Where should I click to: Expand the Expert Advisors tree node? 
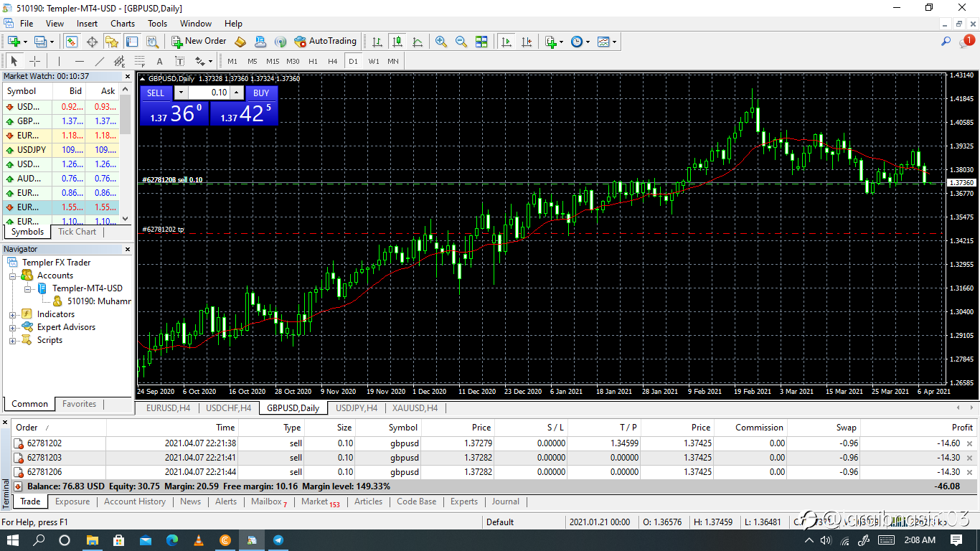point(12,327)
